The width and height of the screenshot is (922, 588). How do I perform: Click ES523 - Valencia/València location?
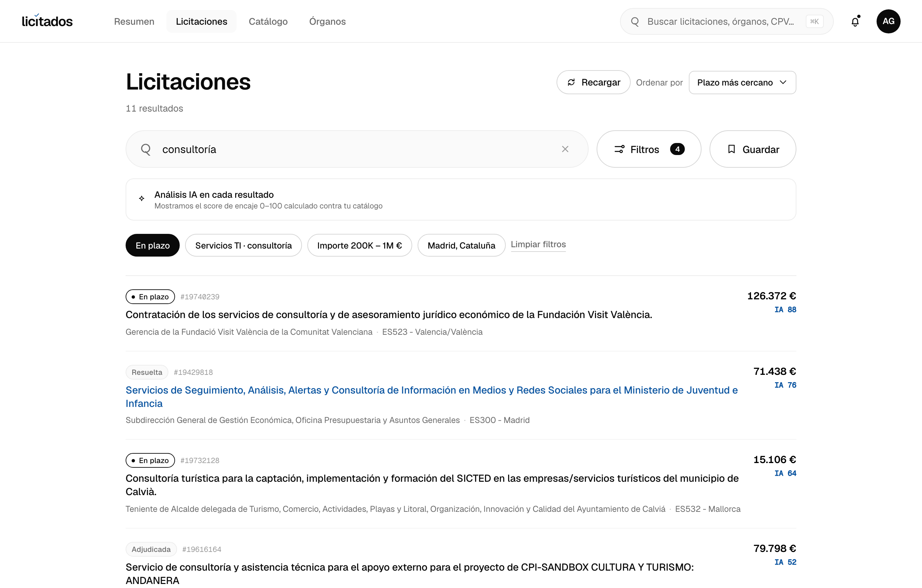click(x=432, y=332)
